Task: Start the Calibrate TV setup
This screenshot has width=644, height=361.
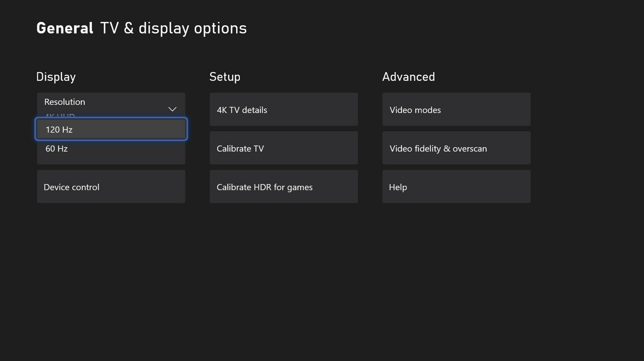Action: [x=284, y=148]
